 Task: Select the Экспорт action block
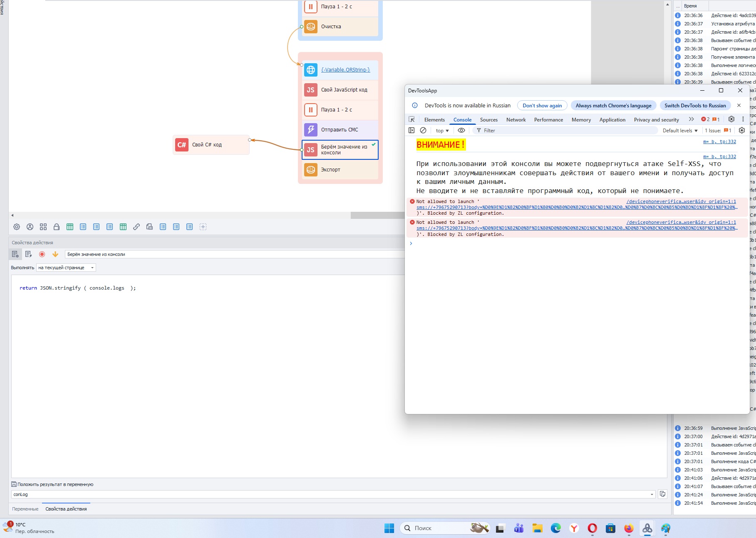[x=340, y=170]
